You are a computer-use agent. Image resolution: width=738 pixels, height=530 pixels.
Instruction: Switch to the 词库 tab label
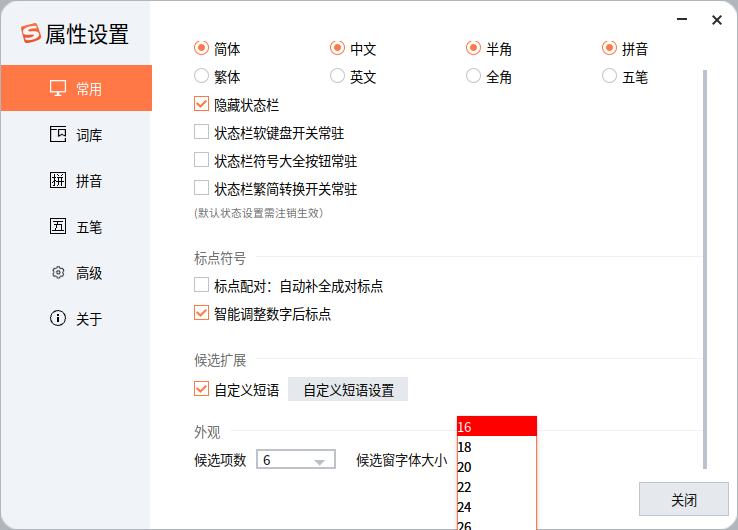tap(89, 135)
